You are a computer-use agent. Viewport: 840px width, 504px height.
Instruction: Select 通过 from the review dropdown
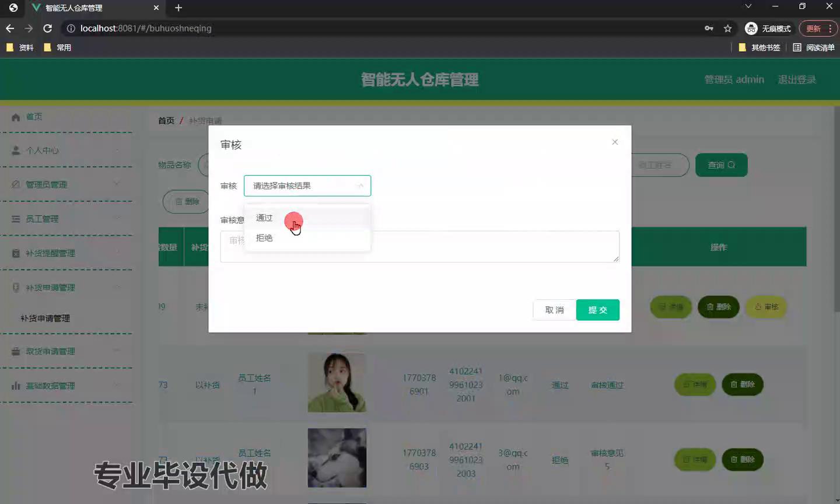click(x=264, y=218)
